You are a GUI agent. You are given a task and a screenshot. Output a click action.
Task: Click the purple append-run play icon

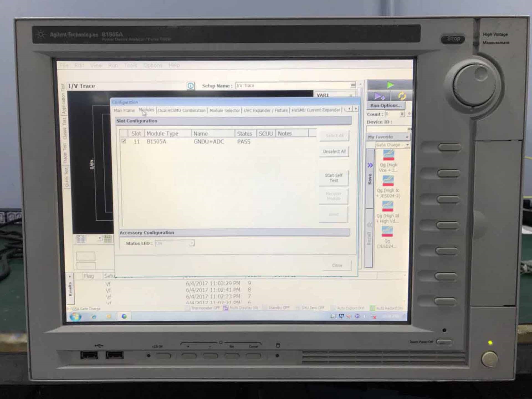click(379, 96)
